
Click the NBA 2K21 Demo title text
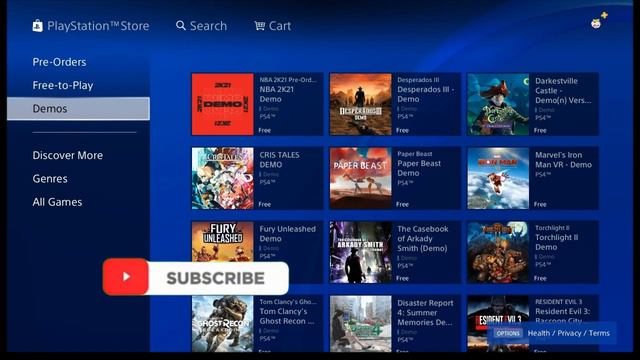(276, 94)
